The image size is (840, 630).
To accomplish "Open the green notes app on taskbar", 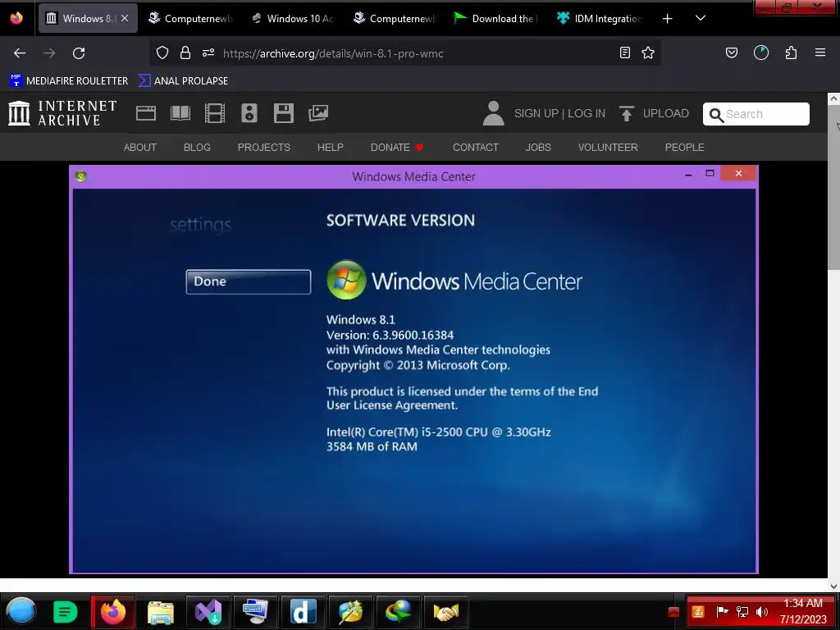I will point(66,612).
